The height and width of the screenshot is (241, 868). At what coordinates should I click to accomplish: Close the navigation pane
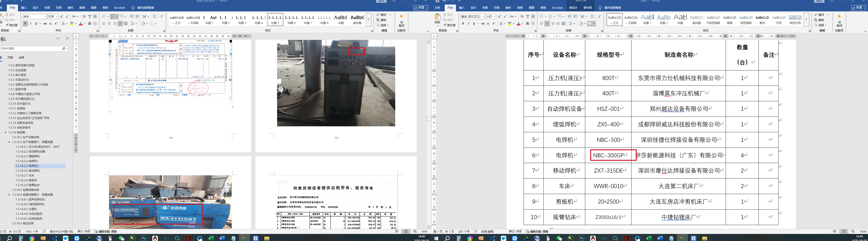(67, 39)
